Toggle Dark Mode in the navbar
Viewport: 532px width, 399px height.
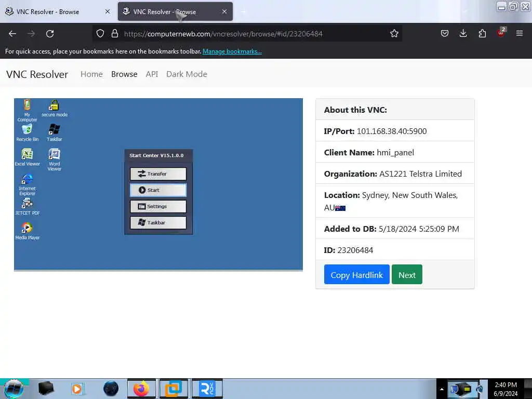[187, 74]
